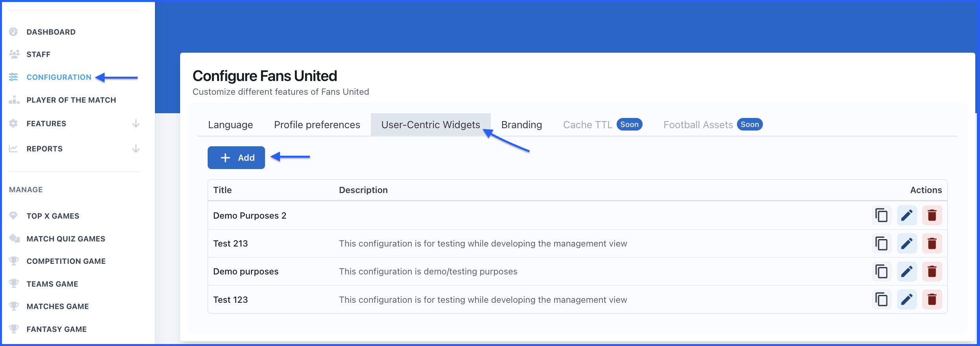Open Match Quiz Games section
The height and width of the screenshot is (346, 980).
click(x=66, y=239)
